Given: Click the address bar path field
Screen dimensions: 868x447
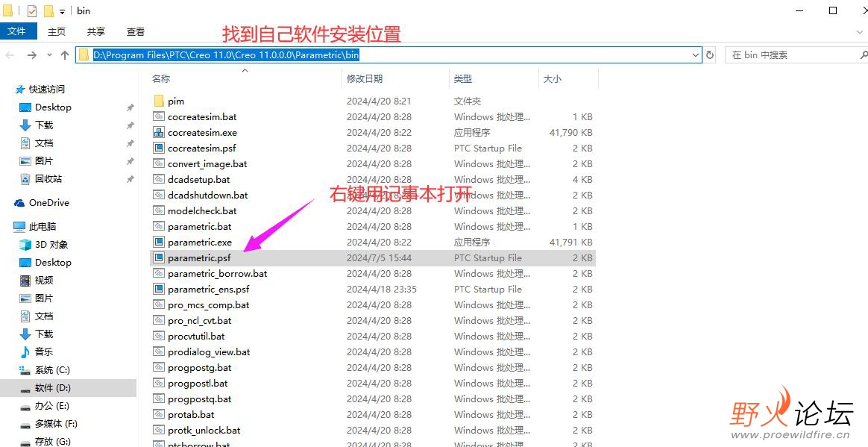Looking at the screenshot, I should point(389,54).
